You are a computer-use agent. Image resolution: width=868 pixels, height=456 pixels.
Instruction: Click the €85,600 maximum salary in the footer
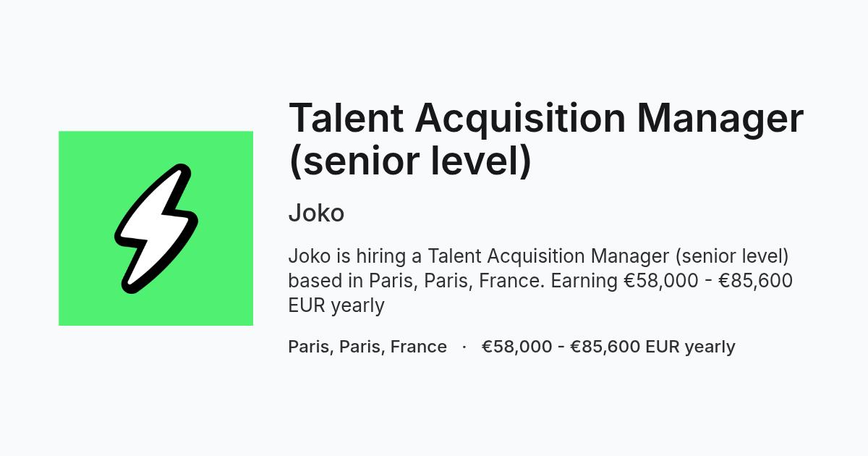point(605,347)
